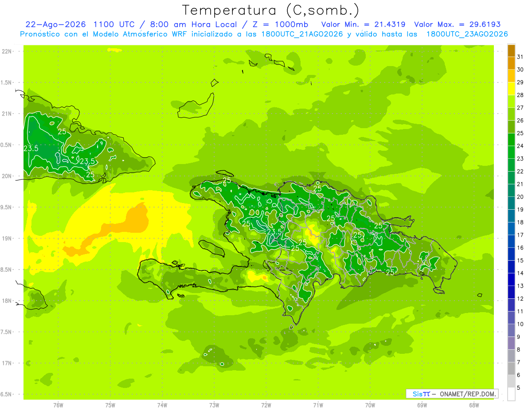Click the "75W" longitude axis label
Image resolution: width=532 pixels, height=411 pixels.
pos(110,405)
